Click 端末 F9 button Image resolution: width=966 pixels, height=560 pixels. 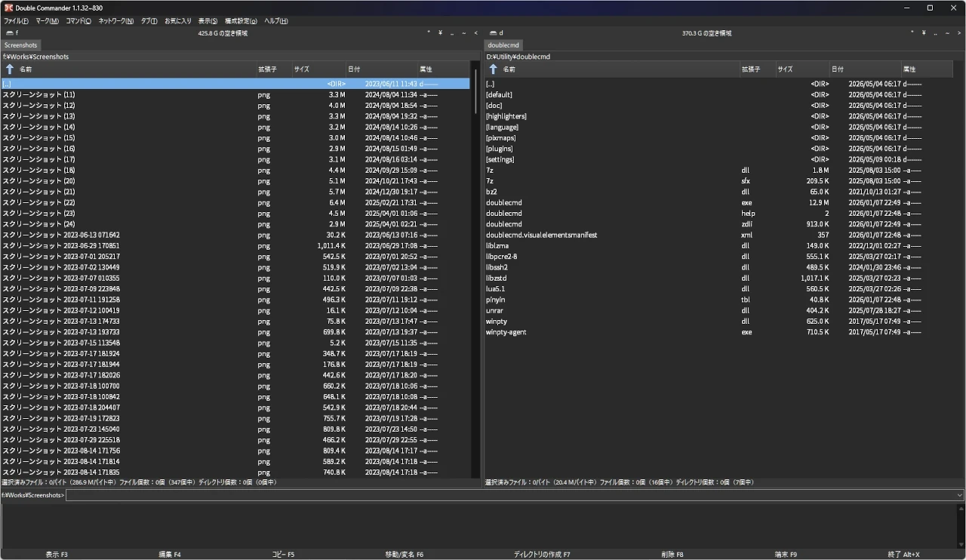(x=786, y=555)
